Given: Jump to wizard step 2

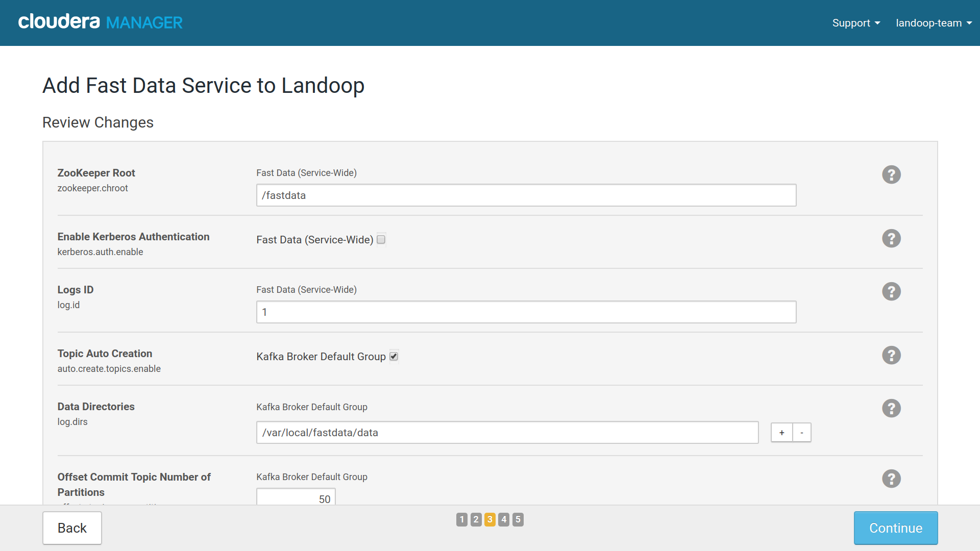Looking at the screenshot, I should pyautogui.click(x=476, y=519).
